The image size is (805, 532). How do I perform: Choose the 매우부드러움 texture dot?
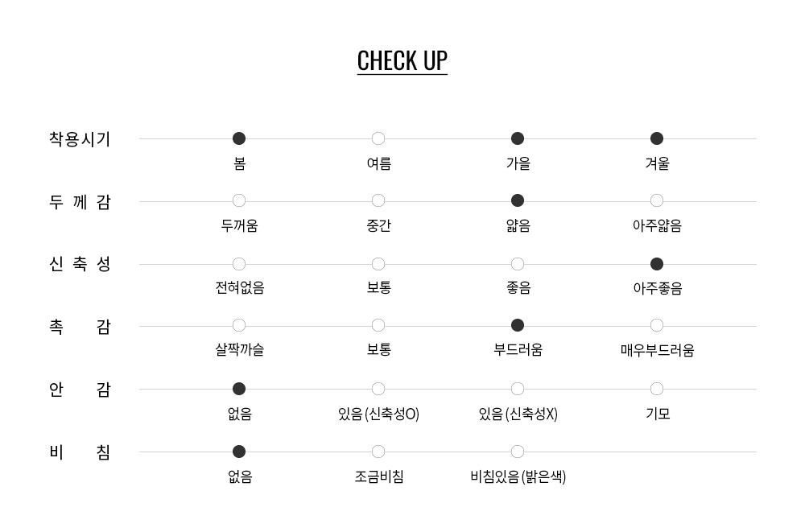(x=657, y=325)
